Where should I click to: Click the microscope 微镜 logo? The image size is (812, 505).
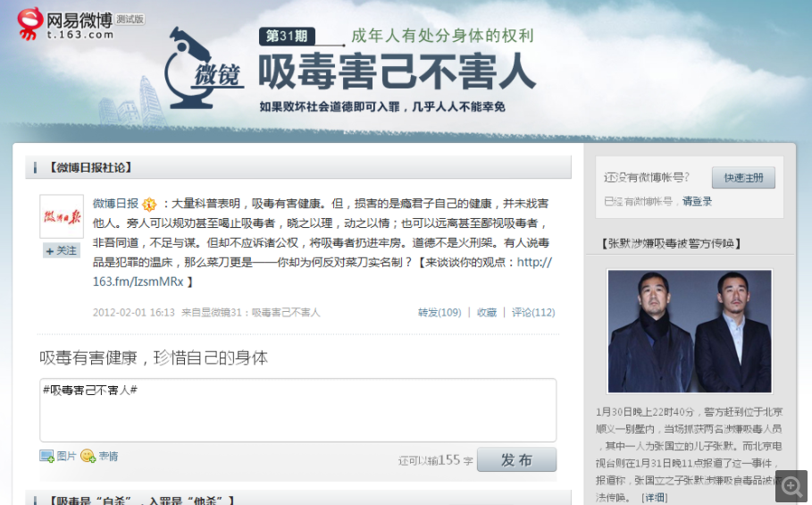click(x=204, y=68)
